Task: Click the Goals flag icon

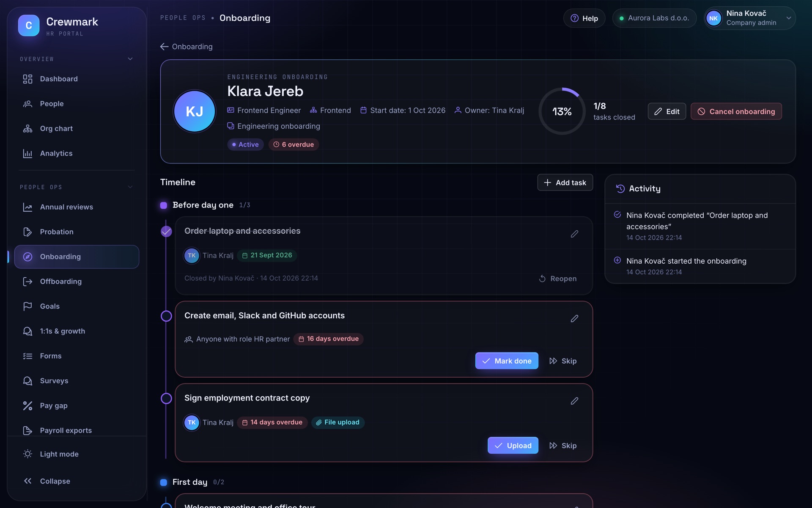Action: 27,306
